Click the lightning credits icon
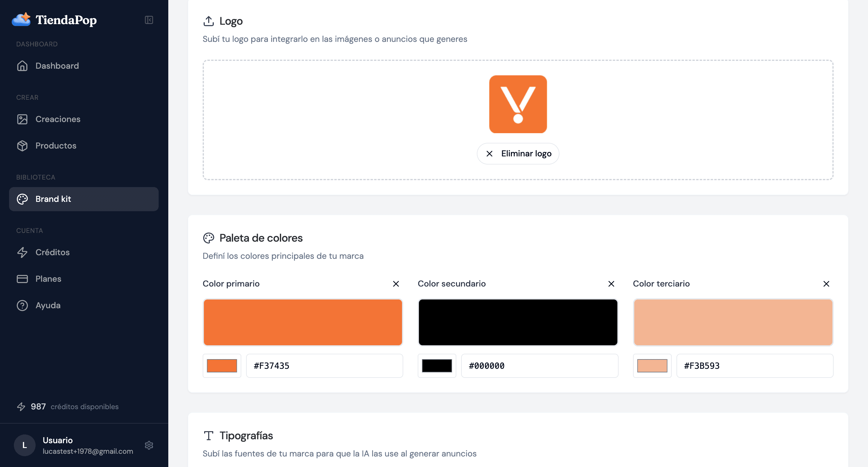The height and width of the screenshot is (467, 868). [x=21, y=407]
